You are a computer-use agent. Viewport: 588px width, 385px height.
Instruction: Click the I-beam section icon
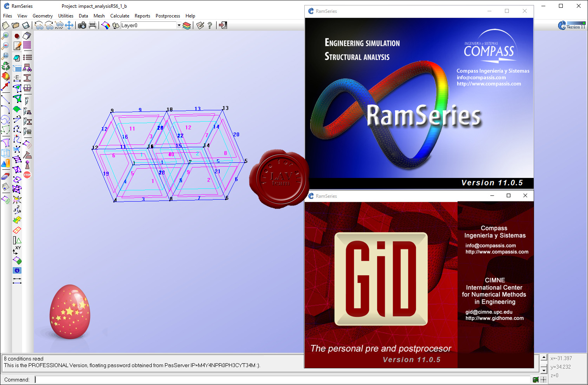tap(27, 78)
